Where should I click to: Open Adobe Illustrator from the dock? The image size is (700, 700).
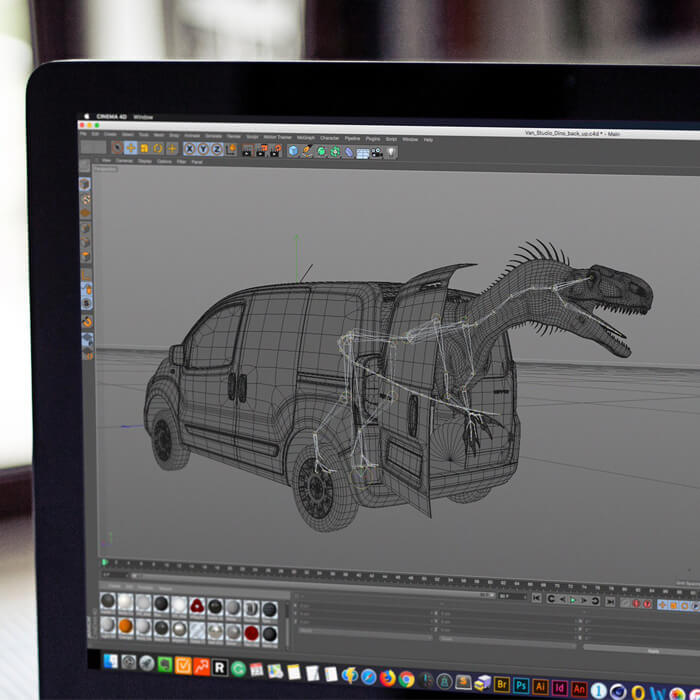540,687
